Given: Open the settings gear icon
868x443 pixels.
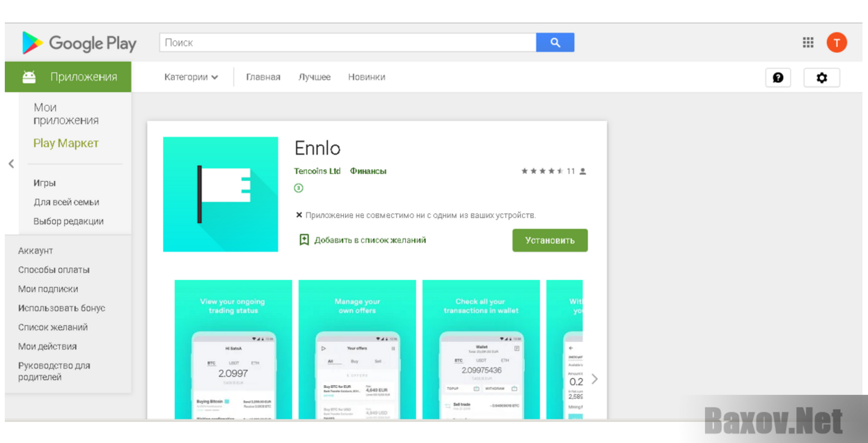Looking at the screenshot, I should point(821,77).
